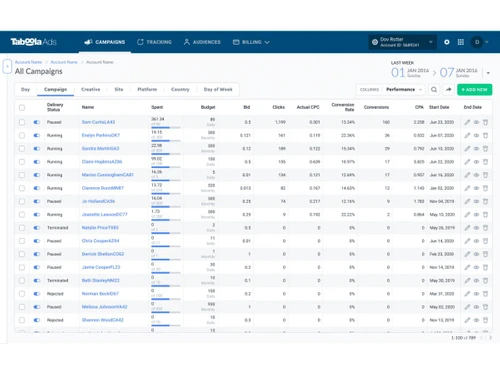Expand the left side panel chevron

tap(7, 66)
